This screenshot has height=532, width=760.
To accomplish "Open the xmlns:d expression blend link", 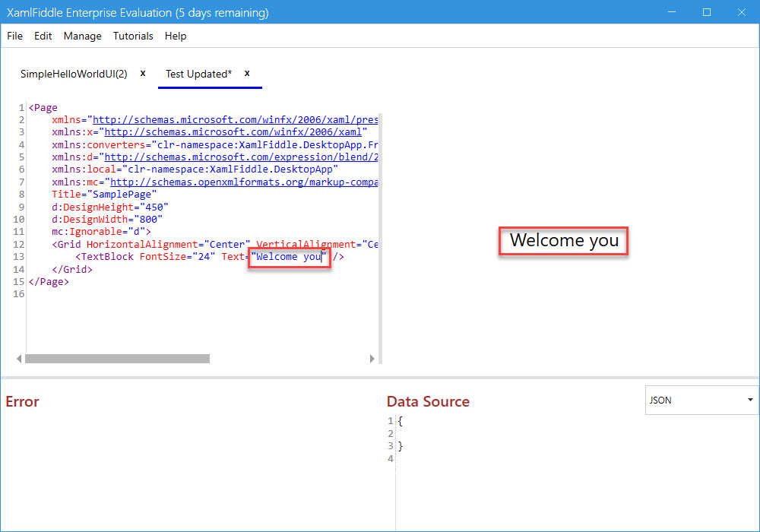I will (241, 157).
